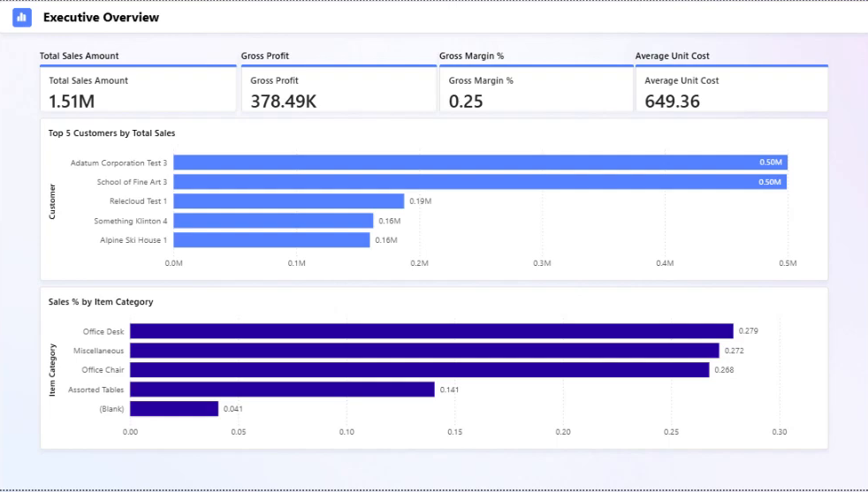
Task: Click the Average Unit Cost header above the card
Action: point(672,56)
